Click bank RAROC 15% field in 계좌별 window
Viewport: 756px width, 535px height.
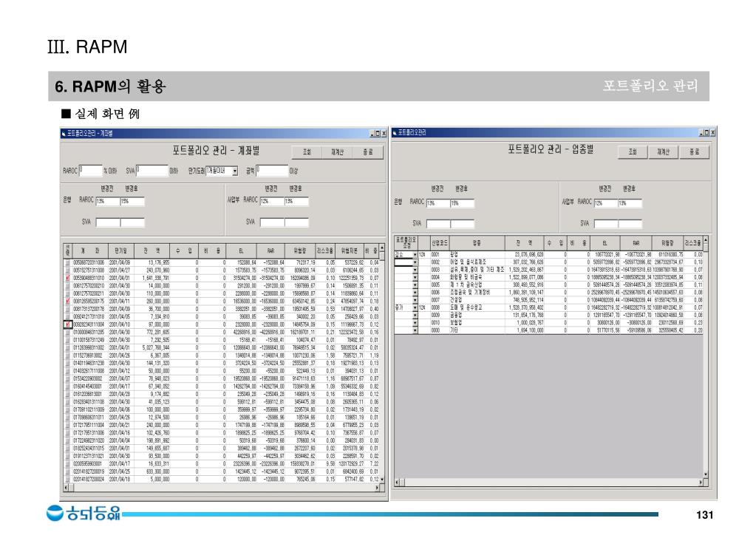[x=132, y=201]
